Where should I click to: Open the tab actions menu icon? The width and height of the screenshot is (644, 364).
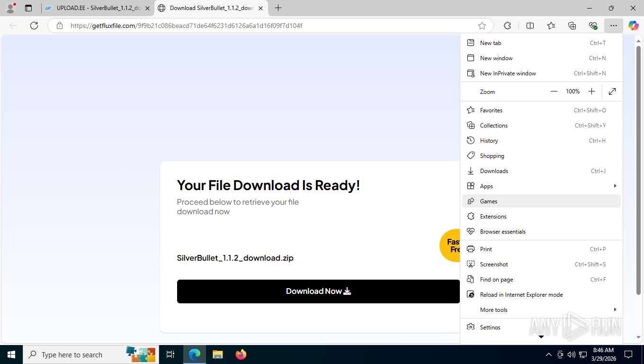pyautogui.click(x=28, y=8)
